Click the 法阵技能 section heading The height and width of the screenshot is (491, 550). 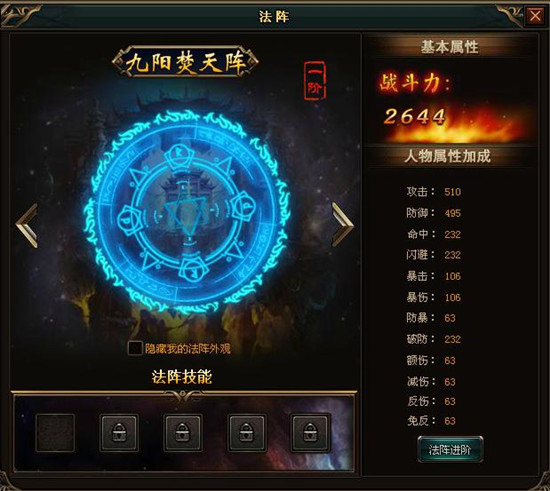(182, 377)
